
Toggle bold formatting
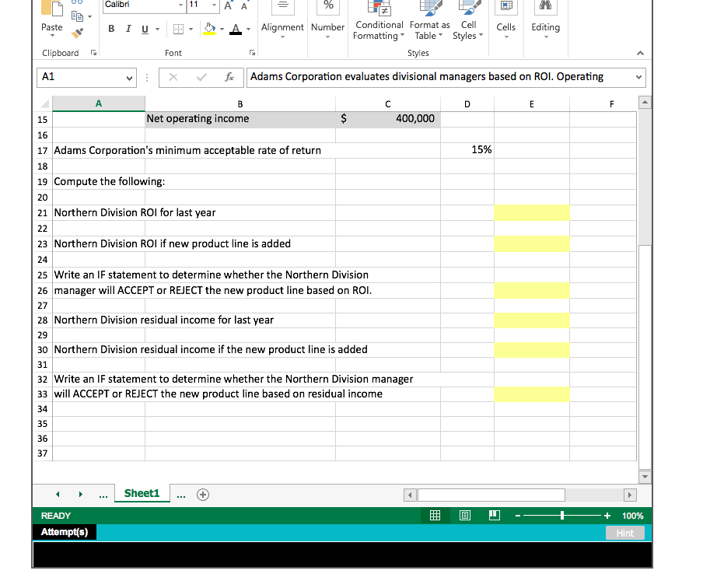point(110,27)
